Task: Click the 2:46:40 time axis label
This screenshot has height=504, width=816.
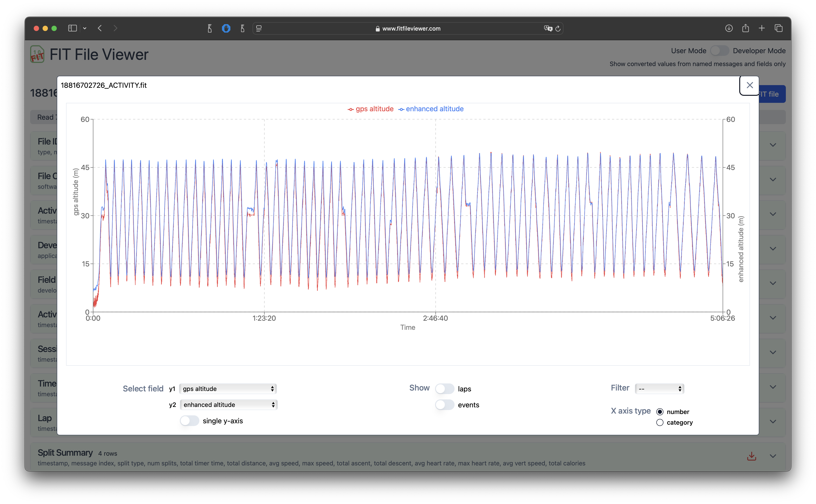Action: 435,318
